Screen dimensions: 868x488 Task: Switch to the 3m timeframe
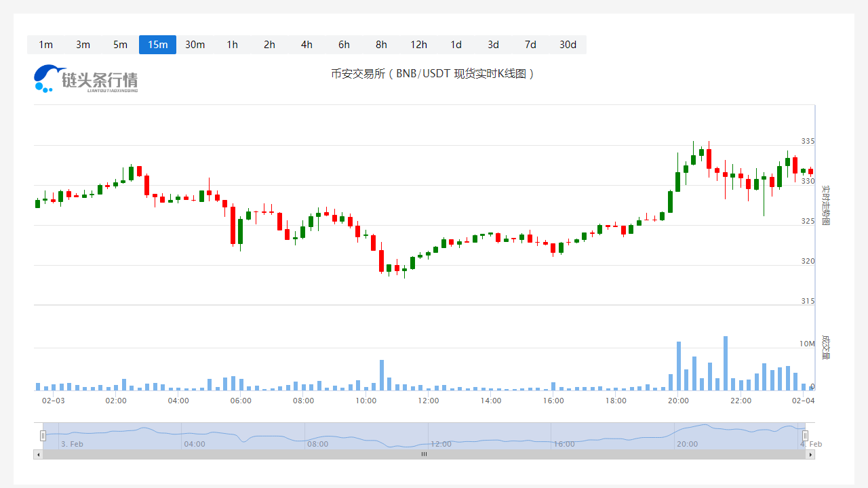coord(83,45)
